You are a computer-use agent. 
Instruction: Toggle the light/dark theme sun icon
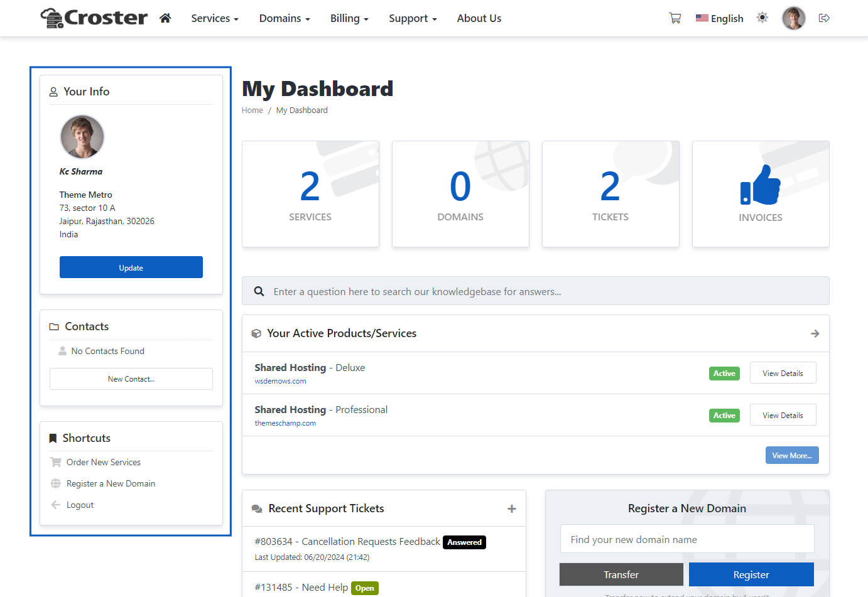762,18
